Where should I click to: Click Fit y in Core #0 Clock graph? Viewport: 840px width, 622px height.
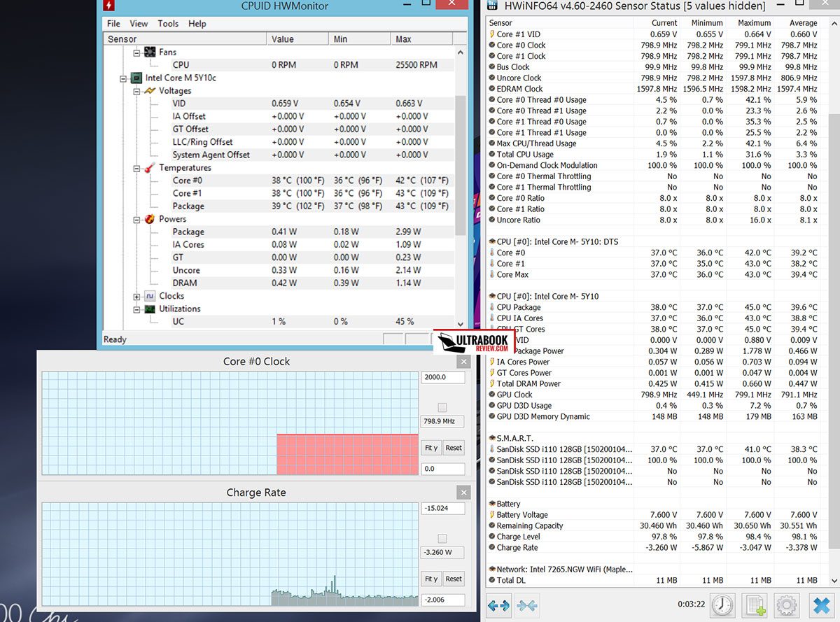coord(431,448)
